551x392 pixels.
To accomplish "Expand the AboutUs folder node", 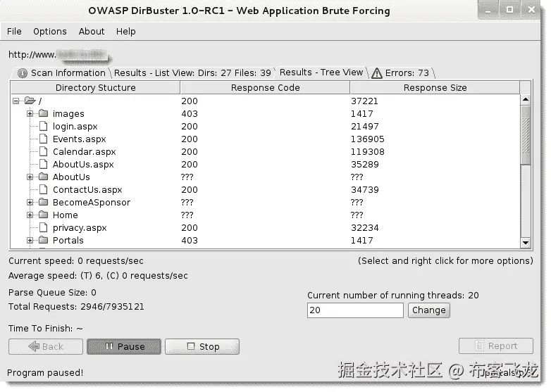I will tap(30, 177).
